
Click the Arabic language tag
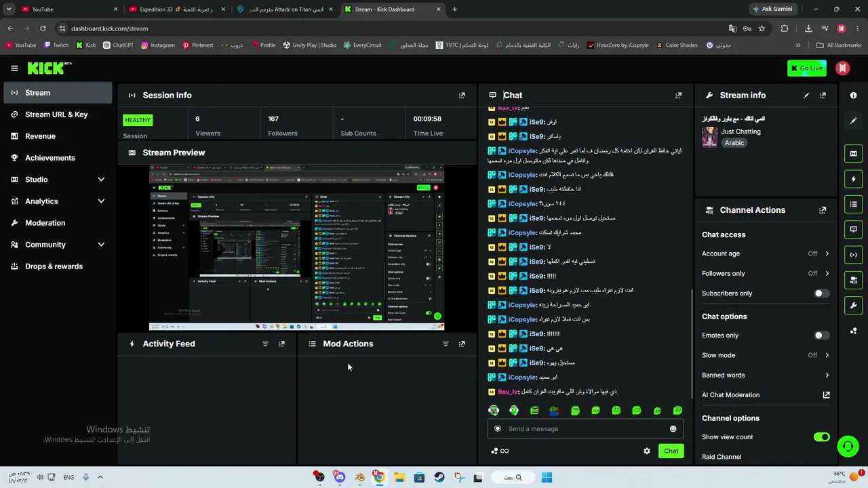734,143
